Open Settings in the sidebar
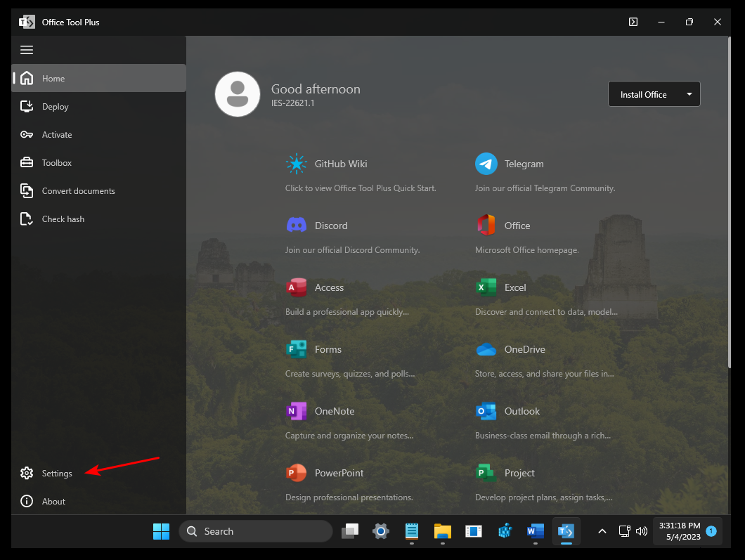 tap(99, 473)
